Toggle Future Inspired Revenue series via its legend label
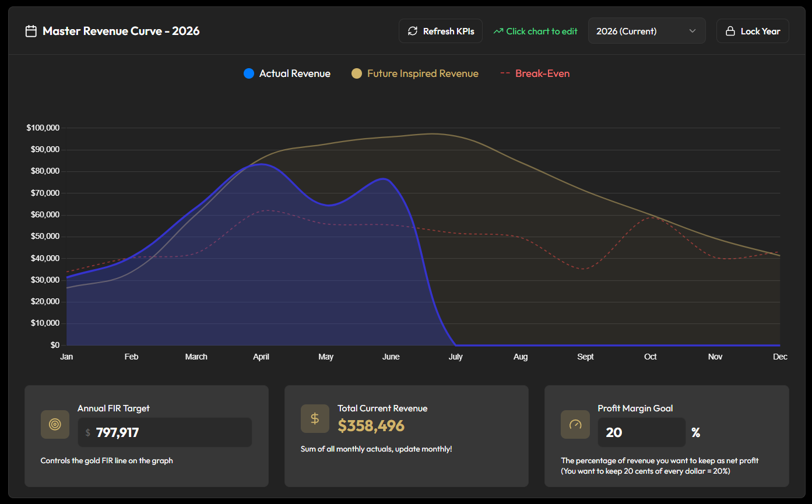812x504 pixels. pos(423,73)
